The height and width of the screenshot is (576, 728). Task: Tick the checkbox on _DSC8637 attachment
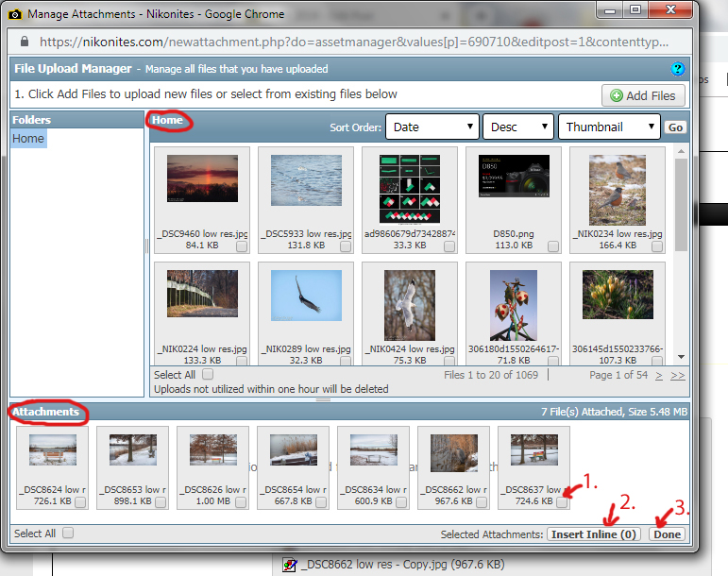click(562, 503)
